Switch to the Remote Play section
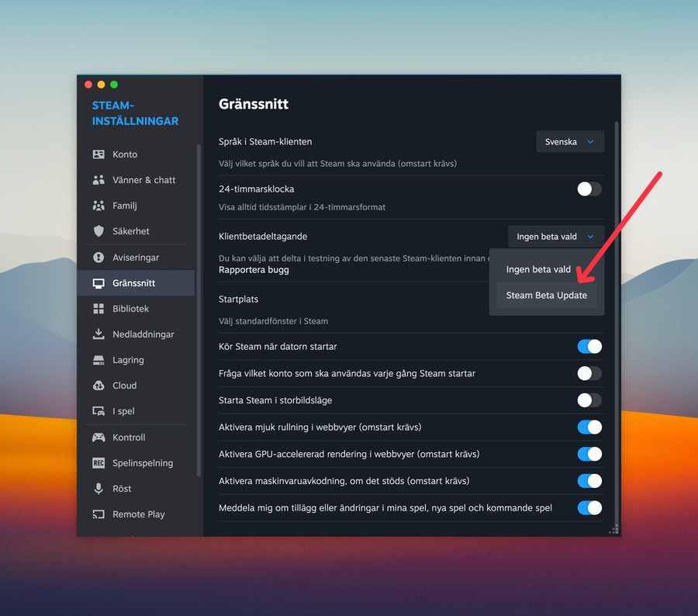This screenshot has width=698, height=616. (138, 514)
